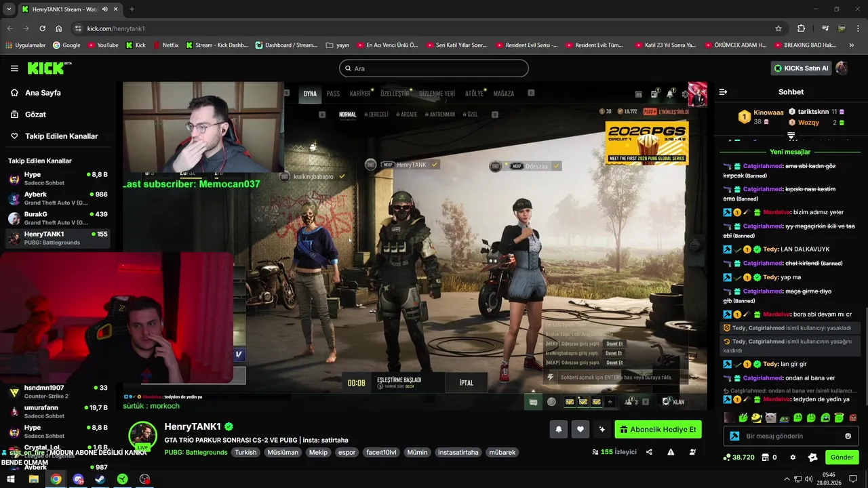Send chat message with Gönder button

[842, 457]
